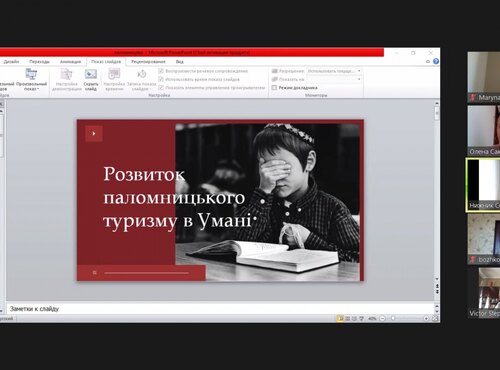Viewport: 500px width, 370px height.
Task: Click into the Заметки к слайду notes field
Action: pyautogui.click(x=220, y=309)
